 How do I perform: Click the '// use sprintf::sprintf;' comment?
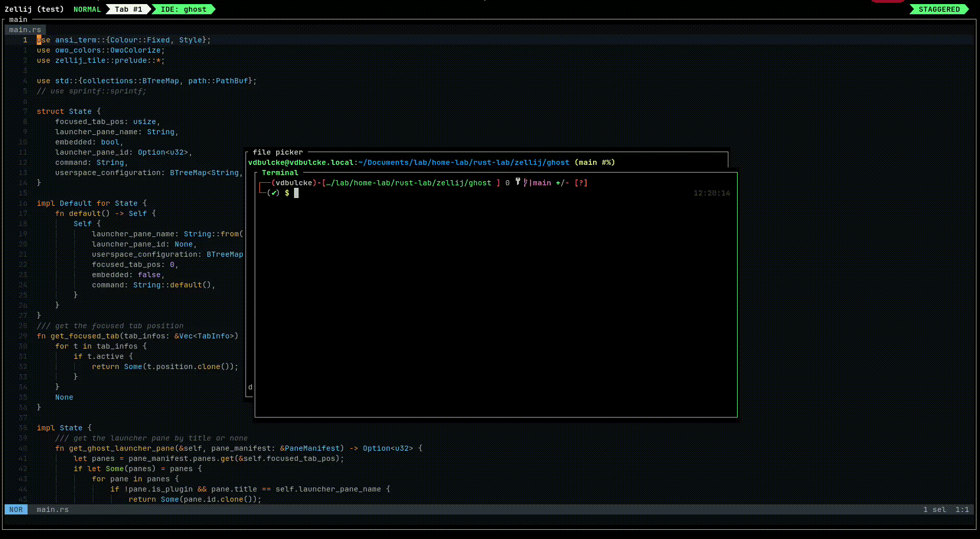[91, 91]
